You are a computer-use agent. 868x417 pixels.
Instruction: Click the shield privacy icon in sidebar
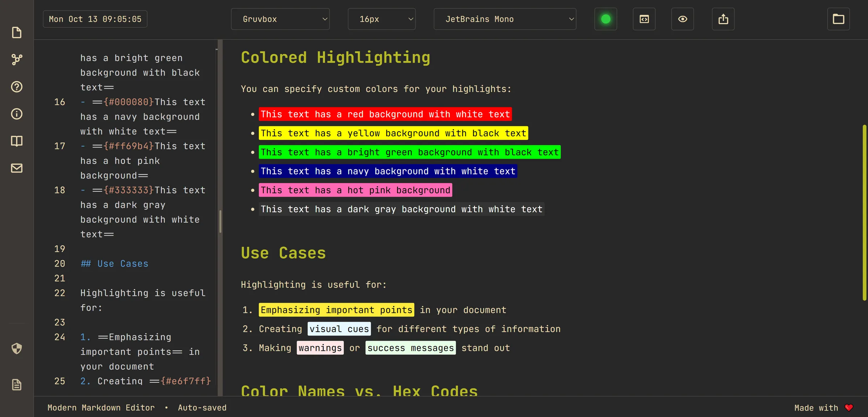tap(17, 348)
